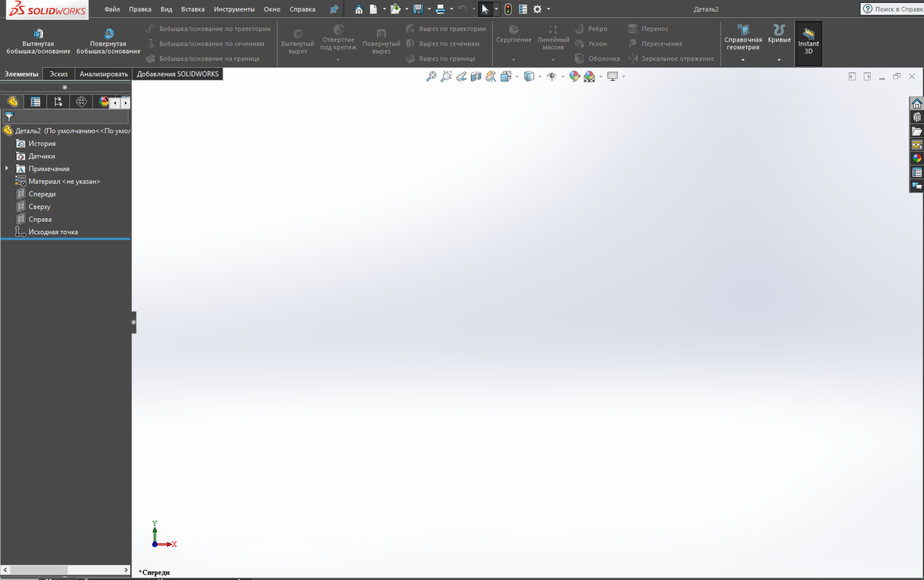This screenshot has height=580, width=924.
Task: Select the Сверху plane in tree
Action: coord(39,206)
